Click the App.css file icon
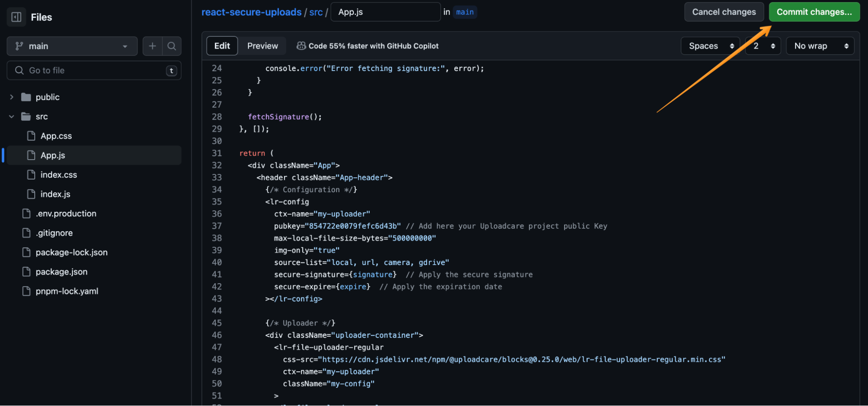 tap(31, 135)
